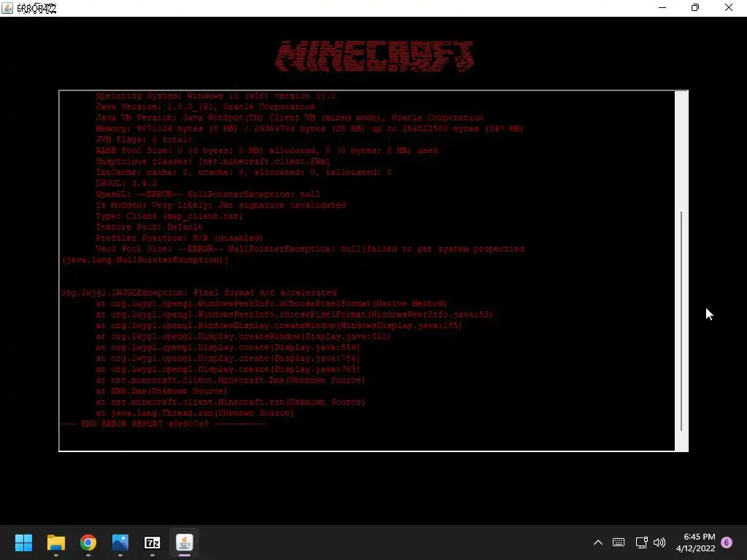Open File Explorer from the taskbar
Screen dimensions: 747x560
(x=55, y=542)
